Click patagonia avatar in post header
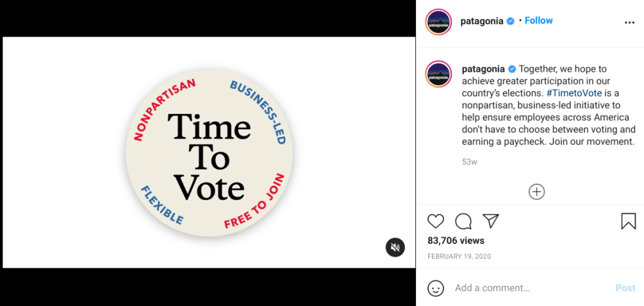644x306 pixels. coord(439,22)
